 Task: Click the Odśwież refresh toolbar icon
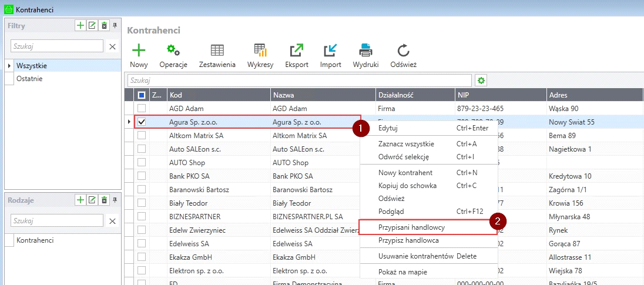click(403, 51)
